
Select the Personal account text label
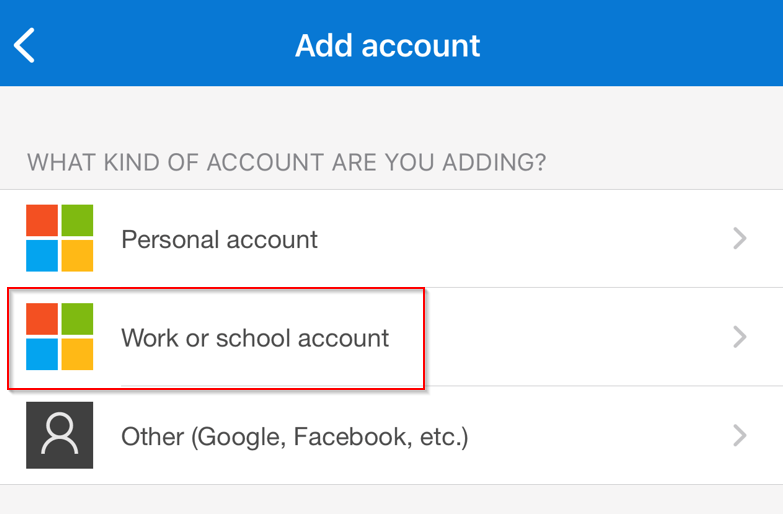(219, 239)
